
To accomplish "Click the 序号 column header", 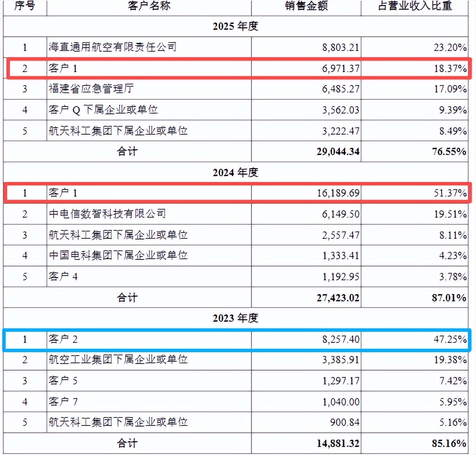I will (24, 5).
